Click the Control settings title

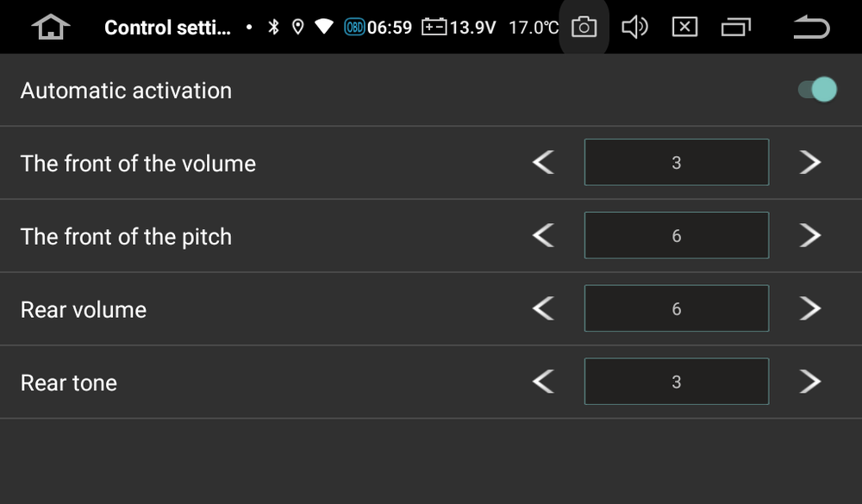pyautogui.click(x=166, y=27)
